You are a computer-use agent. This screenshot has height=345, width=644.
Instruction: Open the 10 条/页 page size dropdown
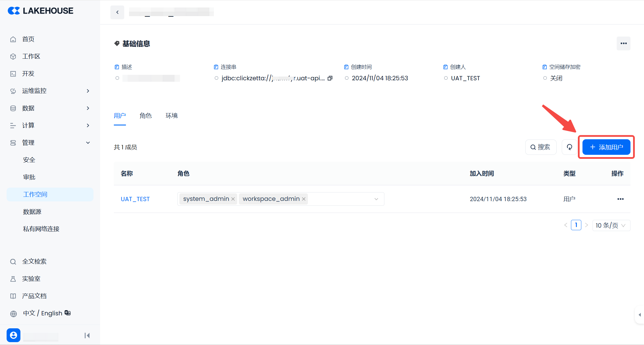pos(611,225)
